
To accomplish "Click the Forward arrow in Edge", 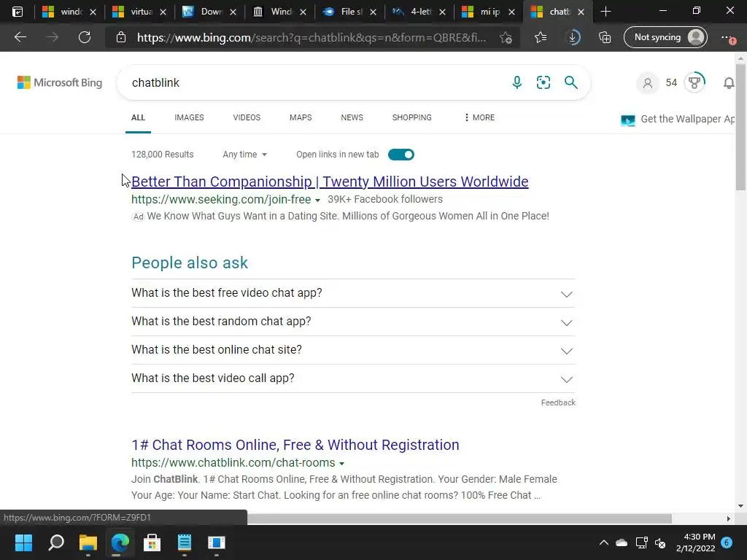I will coord(53,37).
